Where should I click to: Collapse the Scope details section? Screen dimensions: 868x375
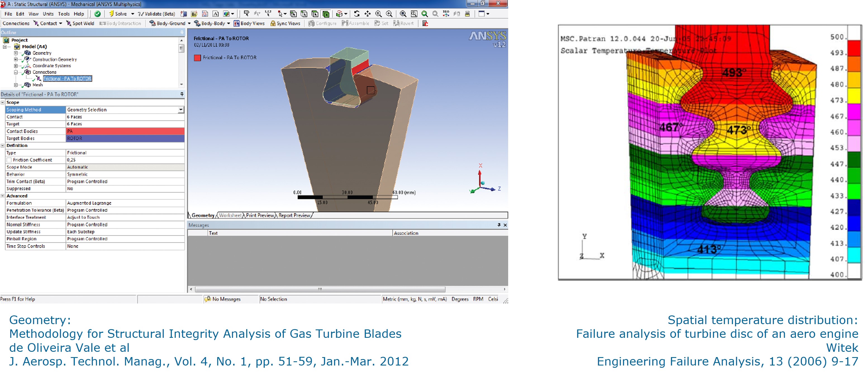tap(3, 103)
